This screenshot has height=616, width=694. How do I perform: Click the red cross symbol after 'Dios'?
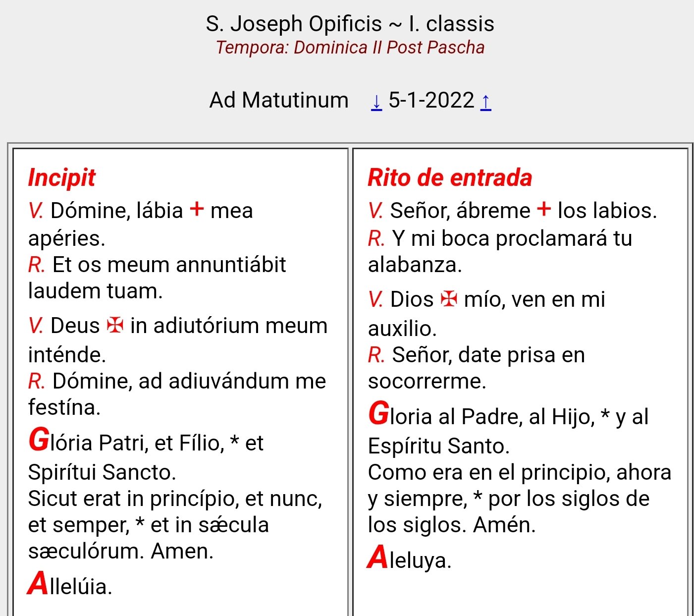point(449,299)
